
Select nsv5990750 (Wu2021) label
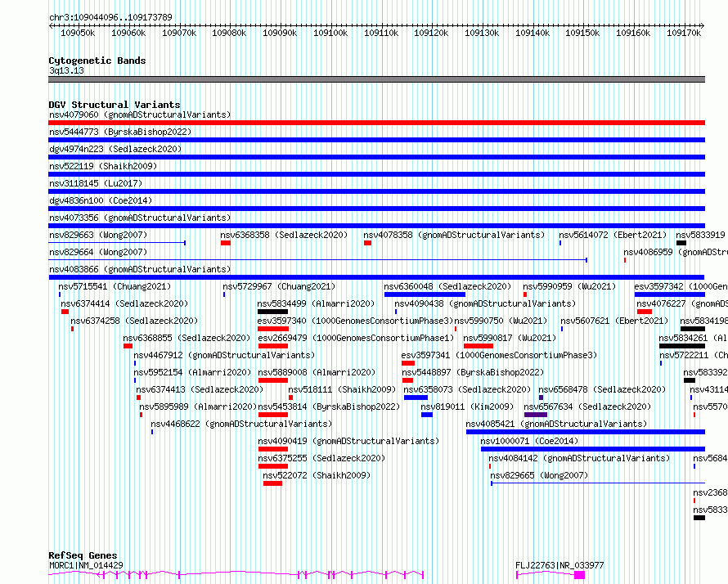(x=501, y=321)
